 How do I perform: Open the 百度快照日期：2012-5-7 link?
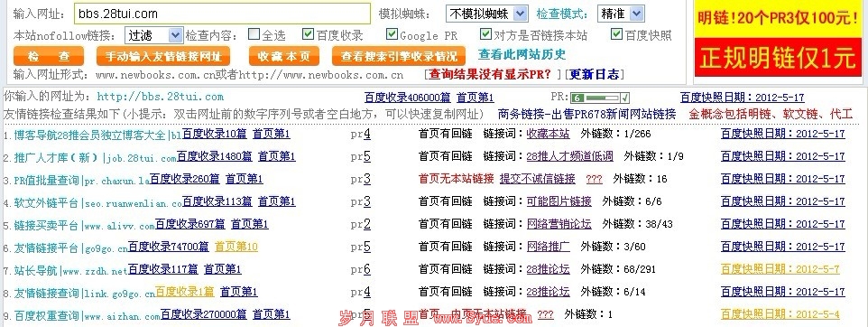tap(780, 269)
